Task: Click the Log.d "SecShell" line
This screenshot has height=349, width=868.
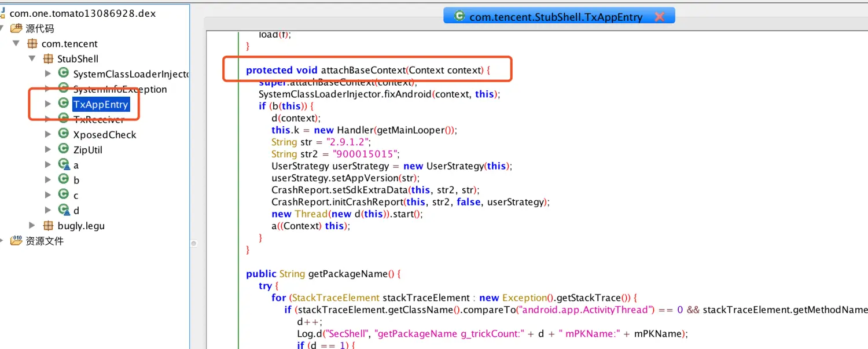Action: click(492, 333)
